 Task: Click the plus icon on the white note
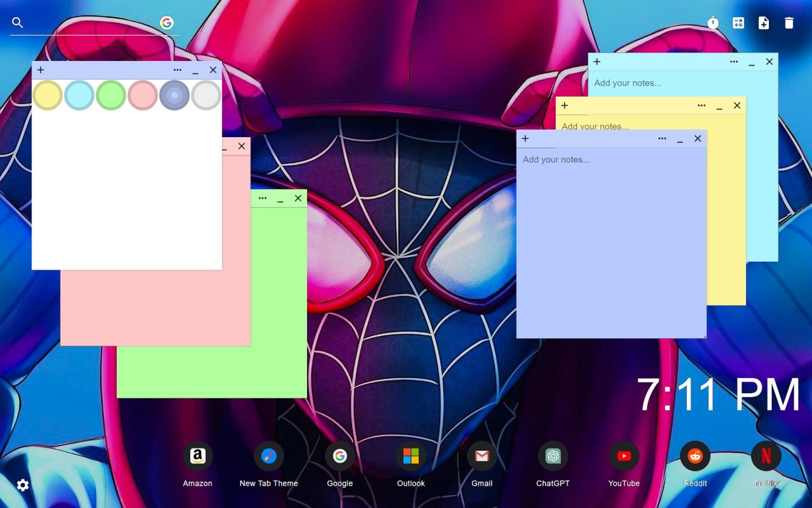[x=41, y=70]
